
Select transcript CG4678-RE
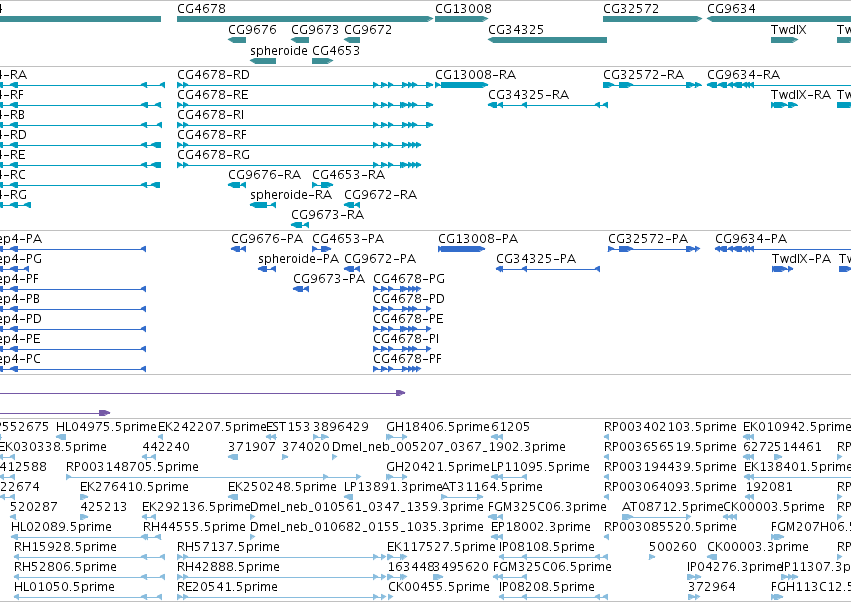tap(305, 105)
